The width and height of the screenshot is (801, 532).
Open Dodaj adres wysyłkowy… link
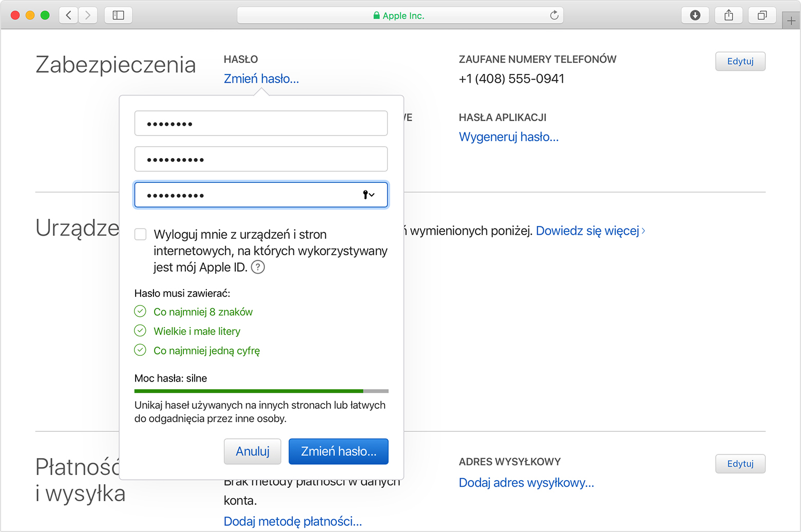pyautogui.click(x=526, y=483)
